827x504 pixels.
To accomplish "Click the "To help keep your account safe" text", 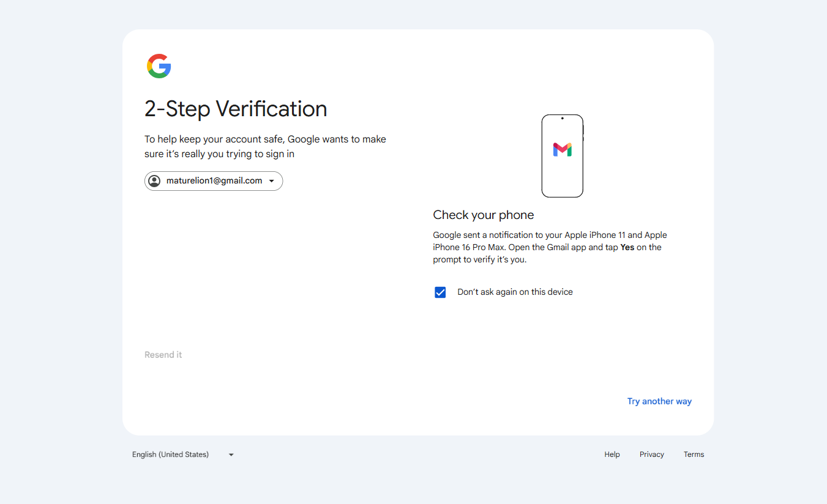I will 265,147.
